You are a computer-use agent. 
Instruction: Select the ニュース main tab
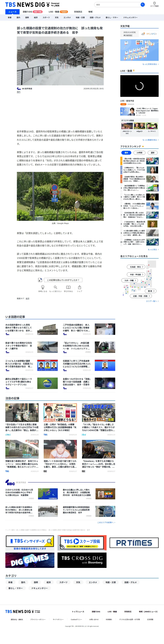12,12
